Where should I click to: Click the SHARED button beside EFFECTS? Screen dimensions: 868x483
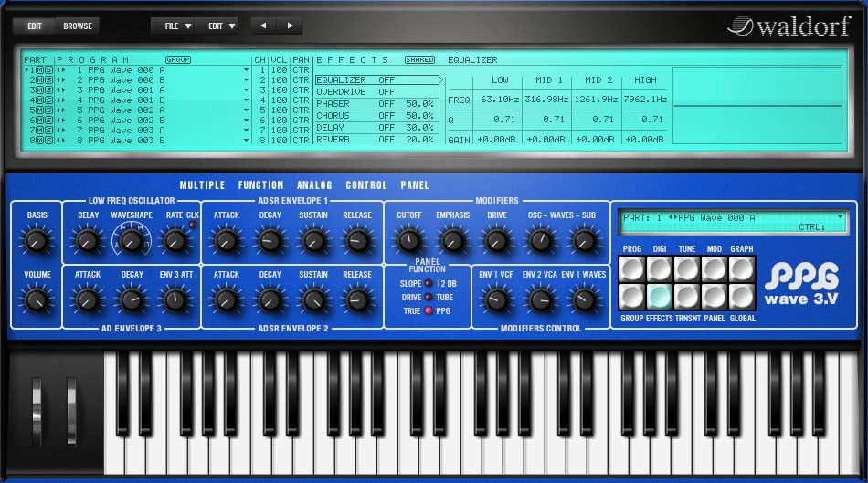point(419,59)
